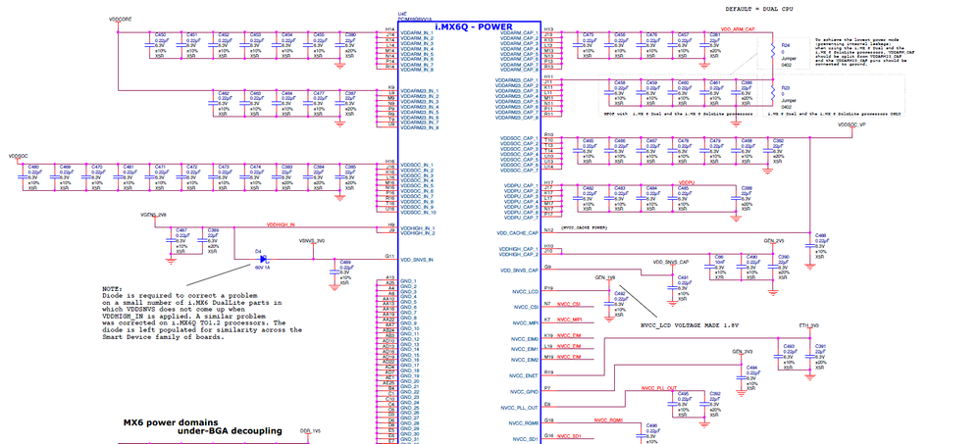The height and width of the screenshot is (444, 980).
Task: Click the GEN_1V8 net label
Action: click(604, 276)
